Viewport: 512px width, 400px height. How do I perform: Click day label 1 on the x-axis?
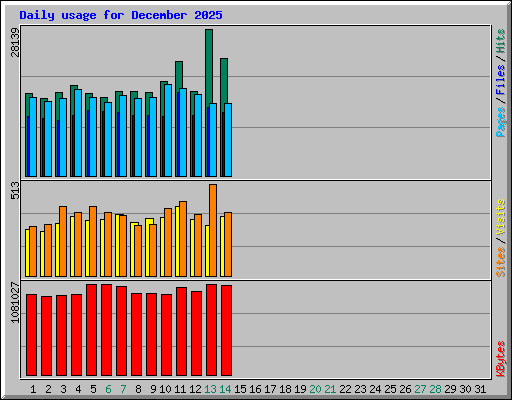(33, 389)
